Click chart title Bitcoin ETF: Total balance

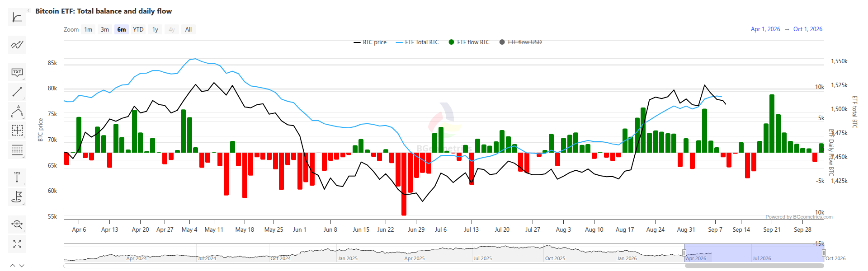click(104, 11)
